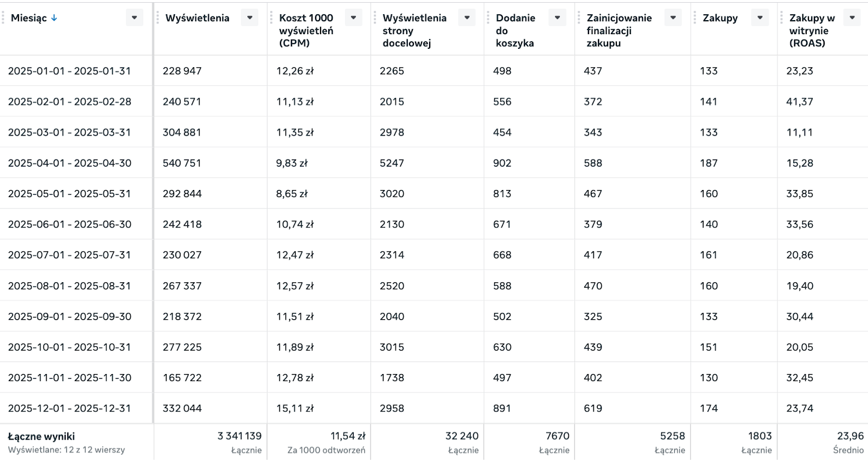This screenshot has height=463, width=868.
Task: Grab the drag handle left of Miesiąc header
Action: pyautogui.click(x=4, y=18)
